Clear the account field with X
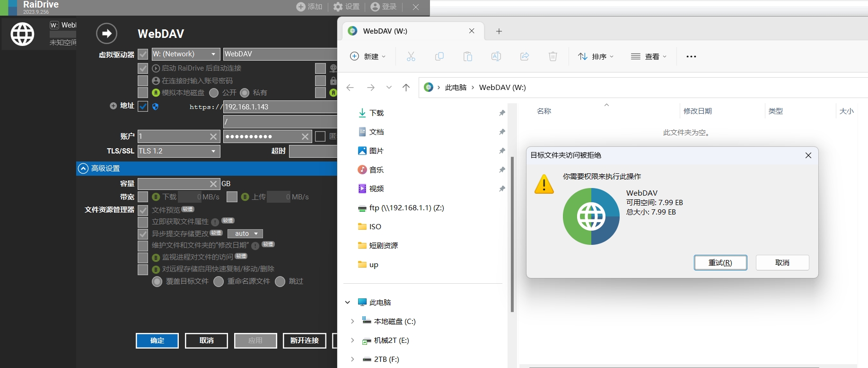 pos(213,136)
